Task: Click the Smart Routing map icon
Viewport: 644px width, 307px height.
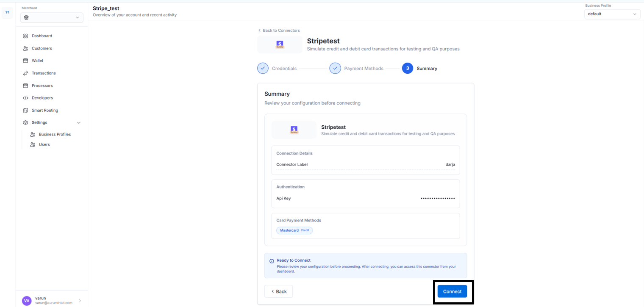Action: (x=25, y=111)
